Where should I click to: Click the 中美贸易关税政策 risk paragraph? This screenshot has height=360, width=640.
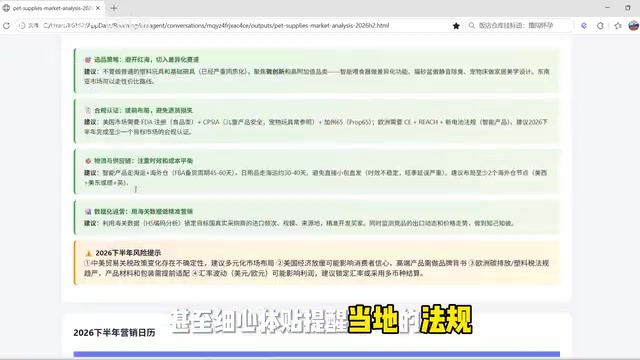[x=317, y=268]
